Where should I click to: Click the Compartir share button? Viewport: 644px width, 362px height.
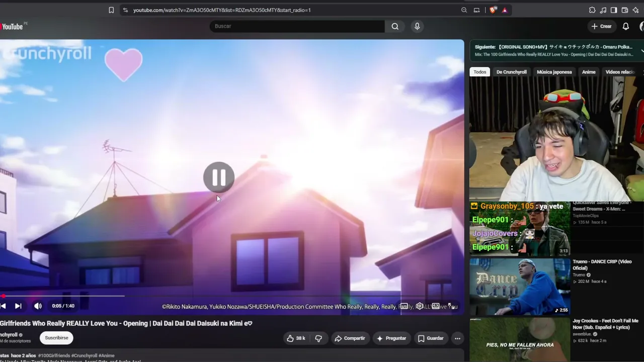(350, 338)
